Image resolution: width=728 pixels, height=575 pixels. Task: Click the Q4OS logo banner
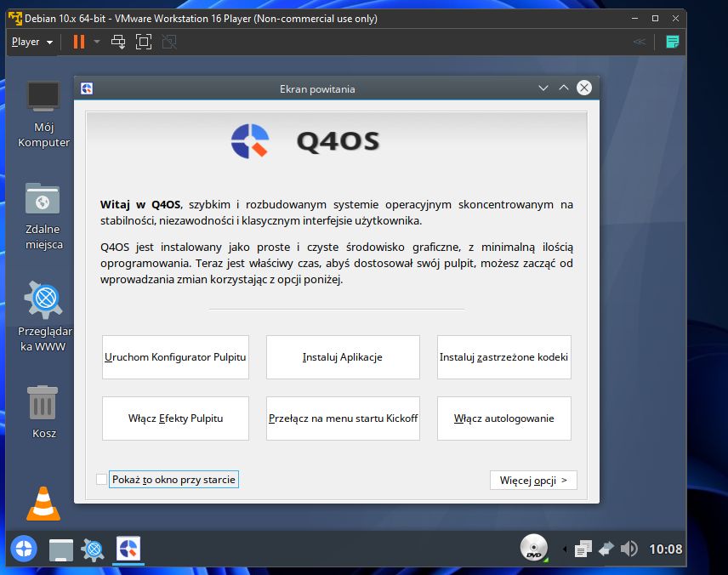[305, 141]
